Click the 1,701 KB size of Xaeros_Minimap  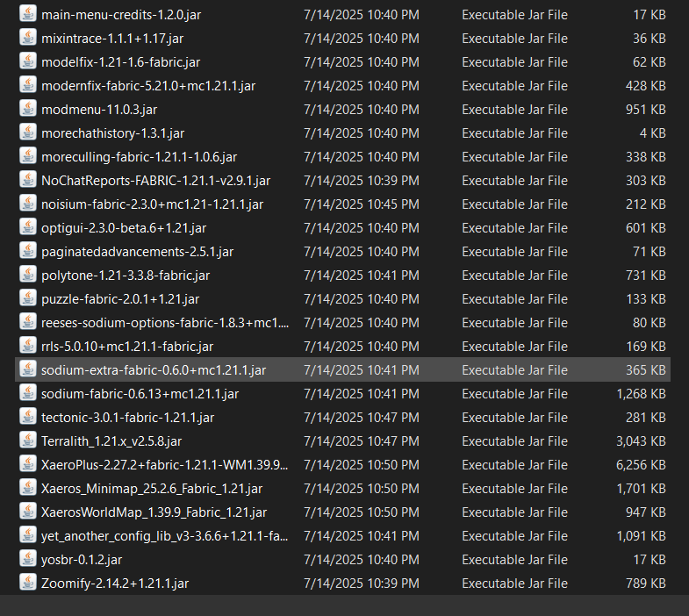[641, 489]
